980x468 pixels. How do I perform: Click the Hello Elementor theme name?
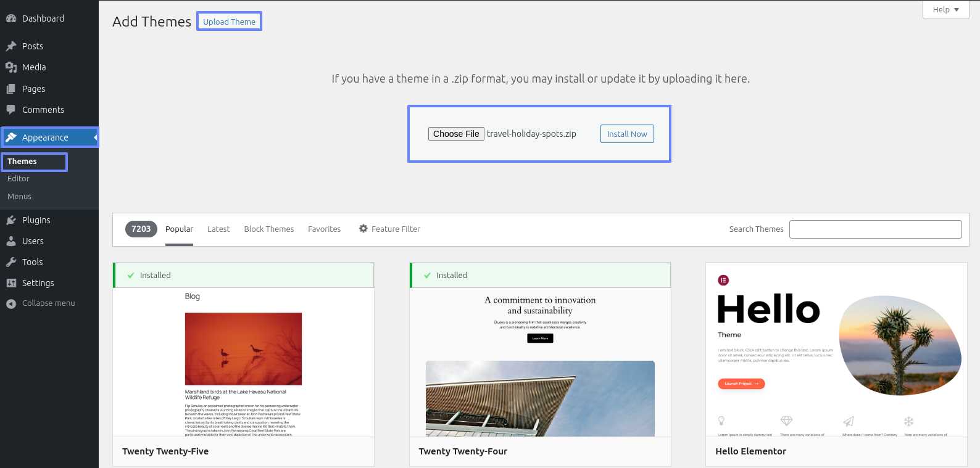[x=750, y=451]
